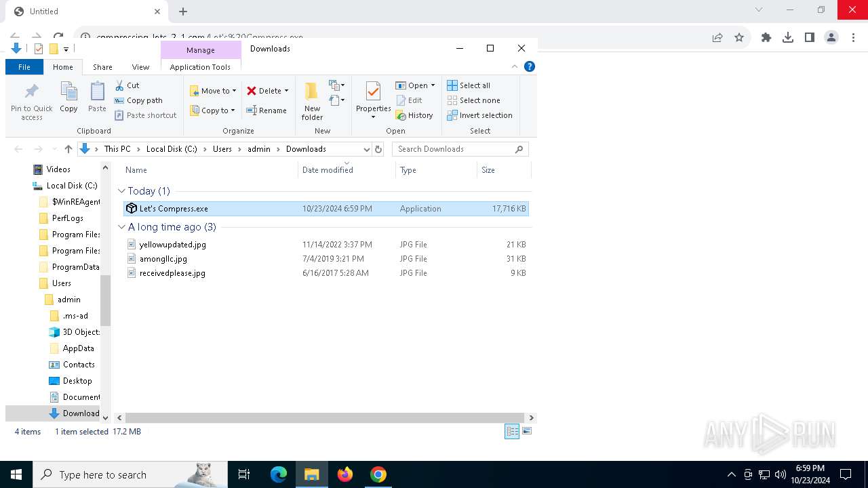Select Videos in navigation pane

pos(58,169)
